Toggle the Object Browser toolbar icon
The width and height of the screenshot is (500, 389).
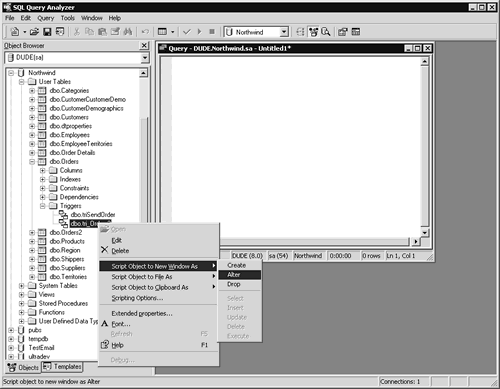pyautogui.click(x=313, y=32)
